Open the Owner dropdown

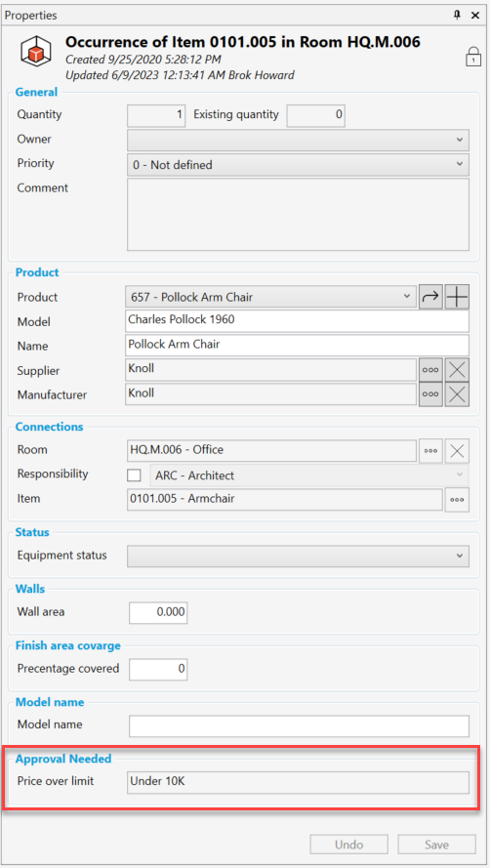[x=299, y=140]
